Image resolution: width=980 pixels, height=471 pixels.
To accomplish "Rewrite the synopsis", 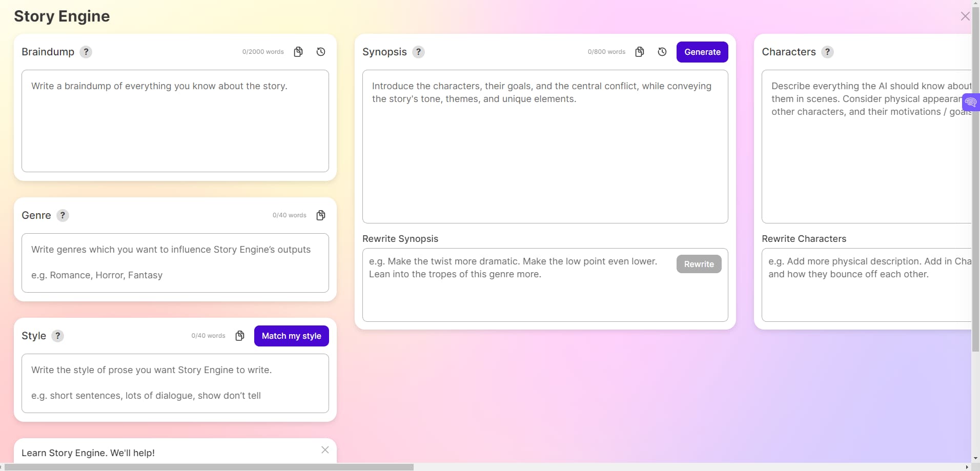I will tap(698, 263).
